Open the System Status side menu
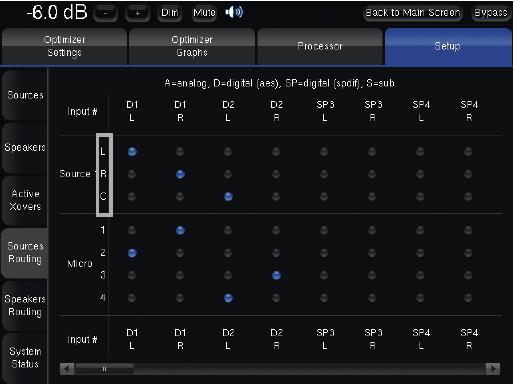 [25, 358]
